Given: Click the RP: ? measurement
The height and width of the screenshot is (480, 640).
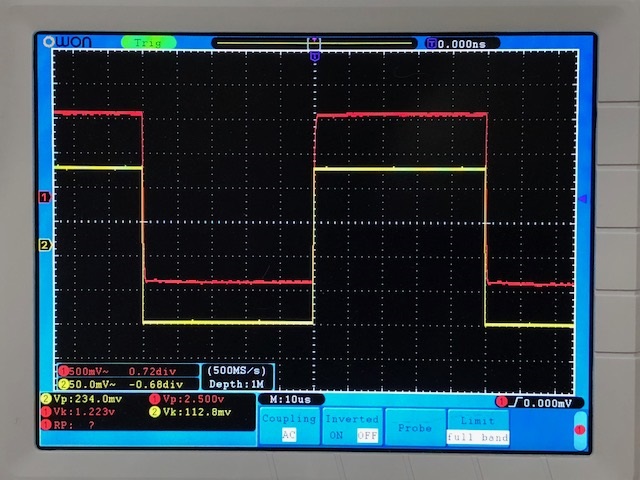Looking at the screenshot, I should pos(68,425).
